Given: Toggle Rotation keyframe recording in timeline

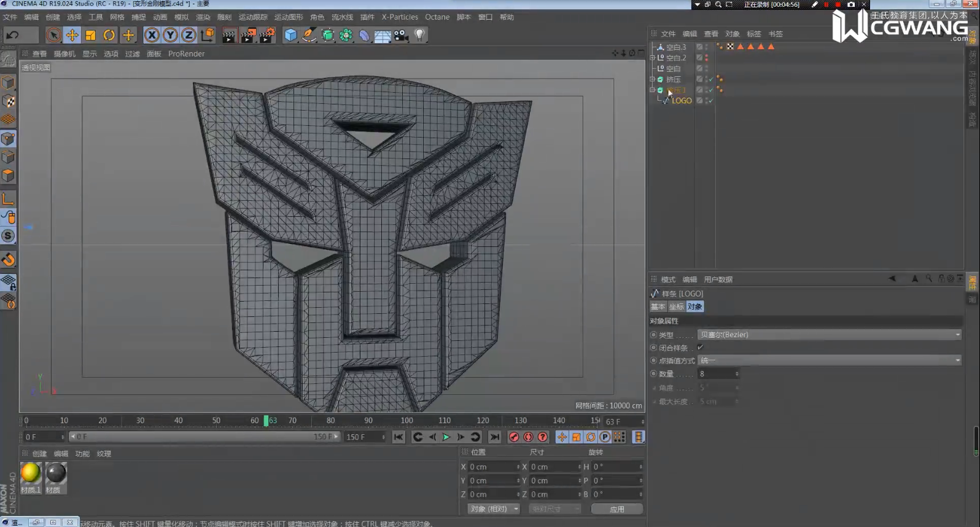Looking at the screenshot, I should (x=591, y=437).
